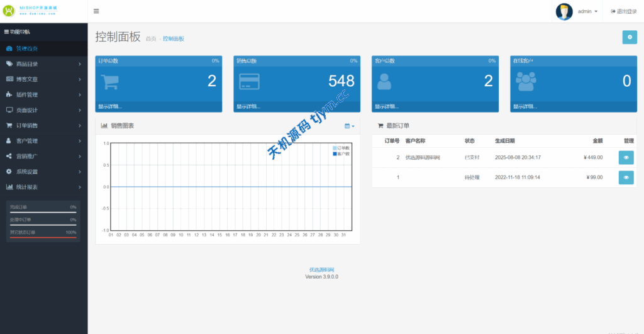The image size is (644, 334).
Task: Click the 金额 column header
Action: 597,141
